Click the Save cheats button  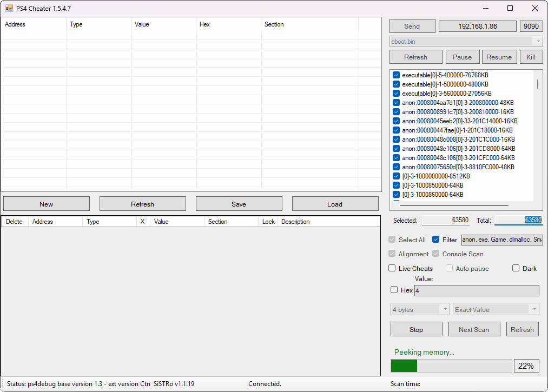[x=239, y=204]
